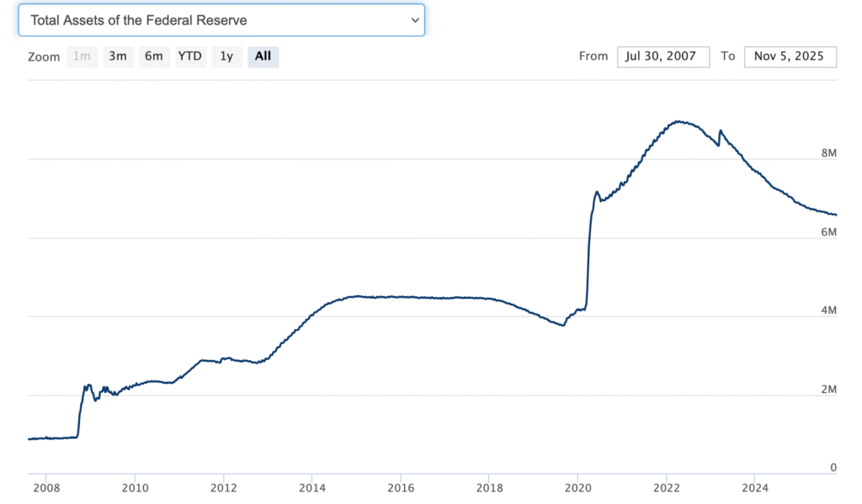Switch zoom to YTD
The image size is (862, 504).
(x=189, y=56)
